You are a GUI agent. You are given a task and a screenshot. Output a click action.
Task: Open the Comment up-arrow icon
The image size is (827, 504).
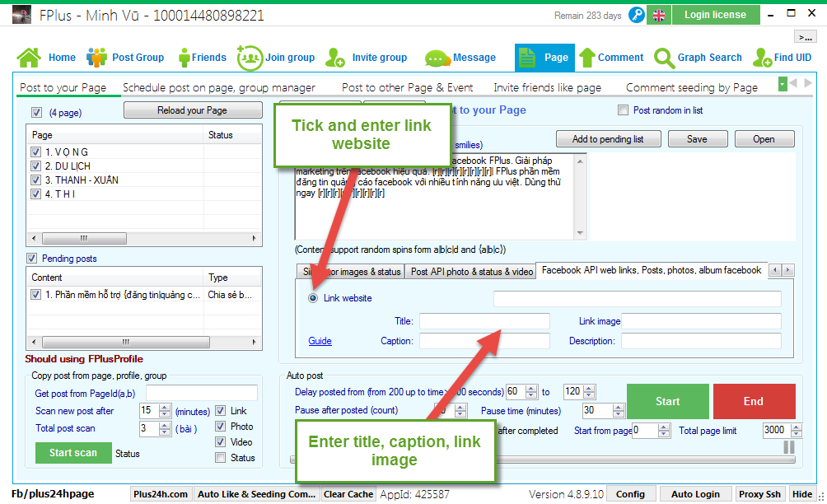coord(587,58)
